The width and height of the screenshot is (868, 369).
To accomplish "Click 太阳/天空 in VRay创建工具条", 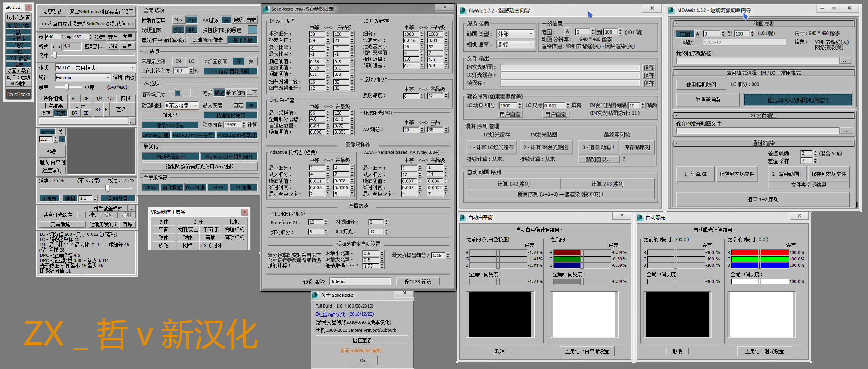I will [x=188, y=229].
